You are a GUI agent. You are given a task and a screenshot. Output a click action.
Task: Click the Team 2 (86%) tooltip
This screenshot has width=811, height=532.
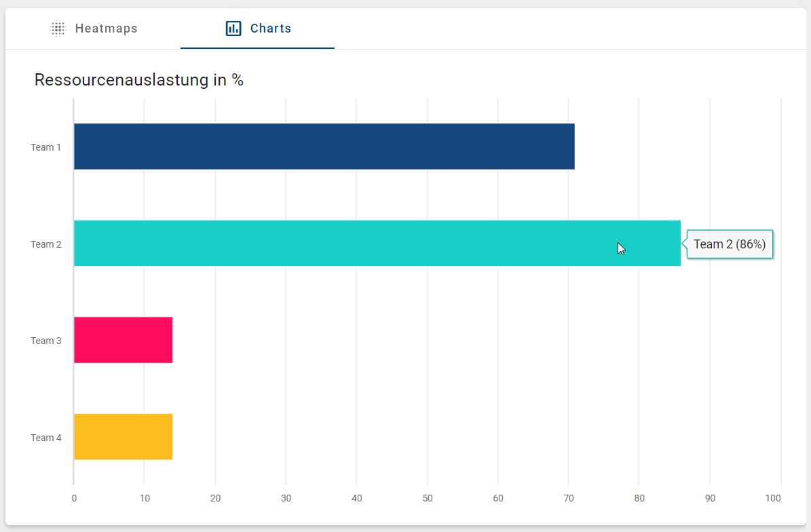(x=730, y=244)
